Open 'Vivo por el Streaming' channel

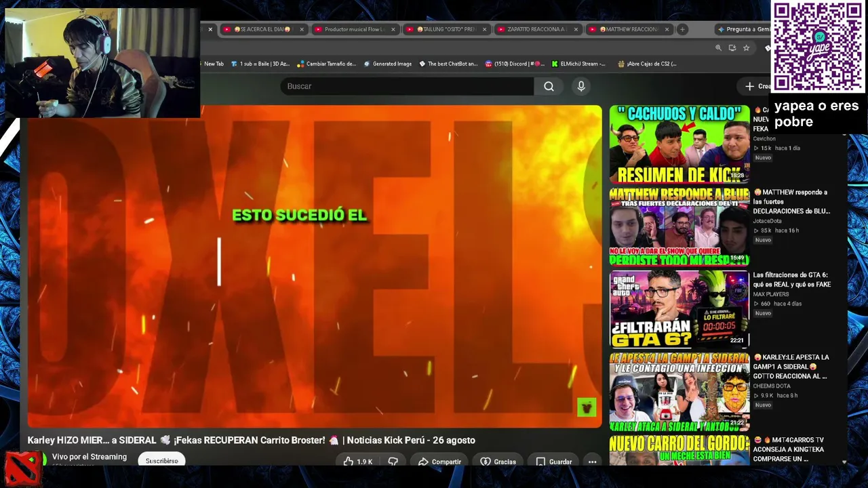point(90,457)
